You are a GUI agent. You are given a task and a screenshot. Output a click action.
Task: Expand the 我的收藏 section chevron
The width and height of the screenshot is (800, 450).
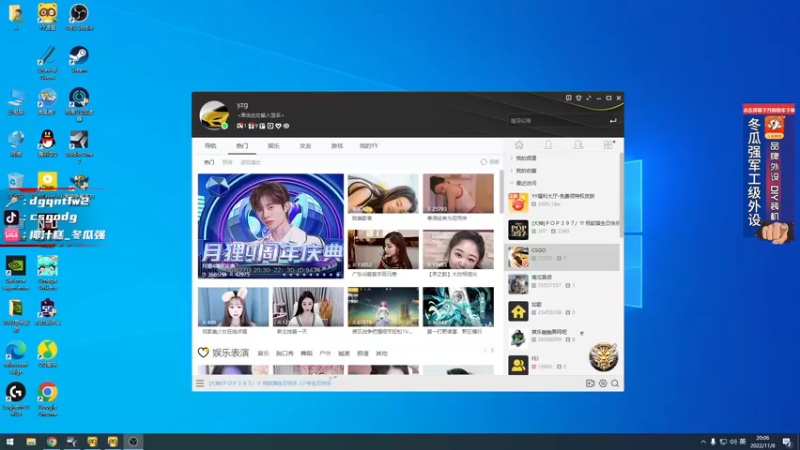point(512,170)
